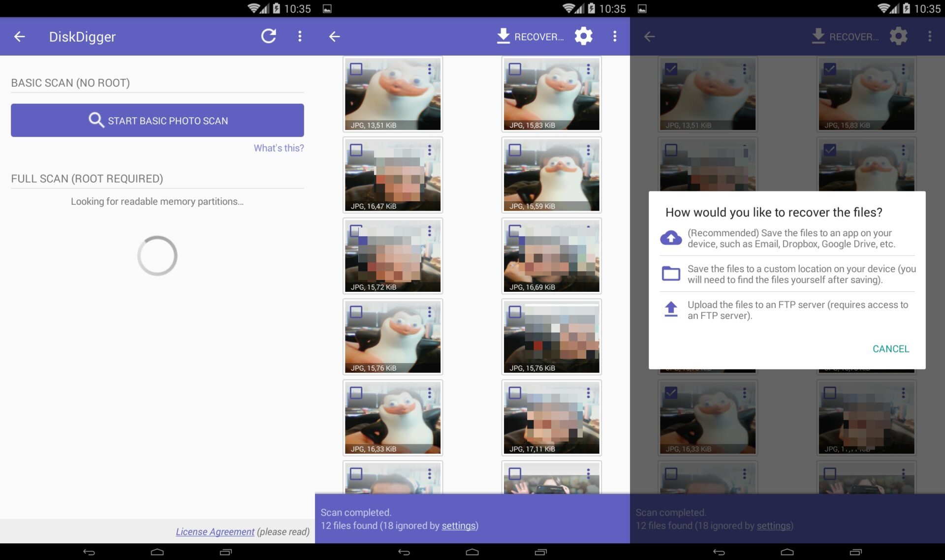Image resolution: width=945 pixels, height=560 pixels.
Task: Open options menu for JPG 17,11 KiB photo
Action: (x=588, y=393)
